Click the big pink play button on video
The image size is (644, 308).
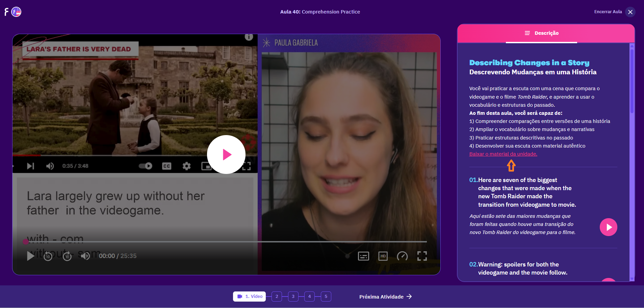pyautogui.click(x=226, y=155)
